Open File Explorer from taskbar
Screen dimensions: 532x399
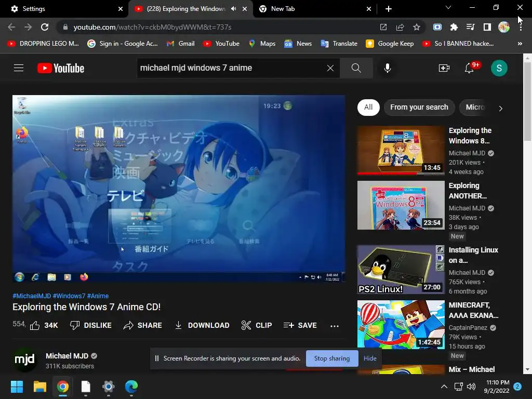coord(39,387)
